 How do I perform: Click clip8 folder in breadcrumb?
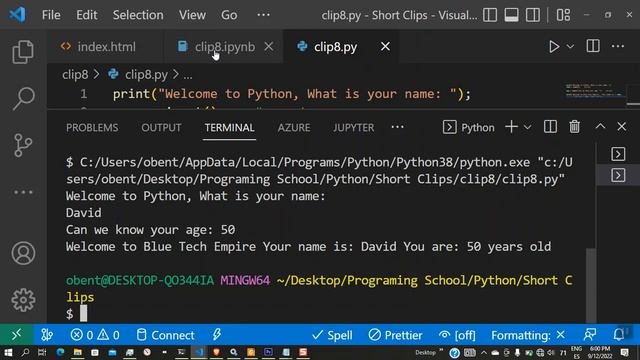click(x=75, y=75)
